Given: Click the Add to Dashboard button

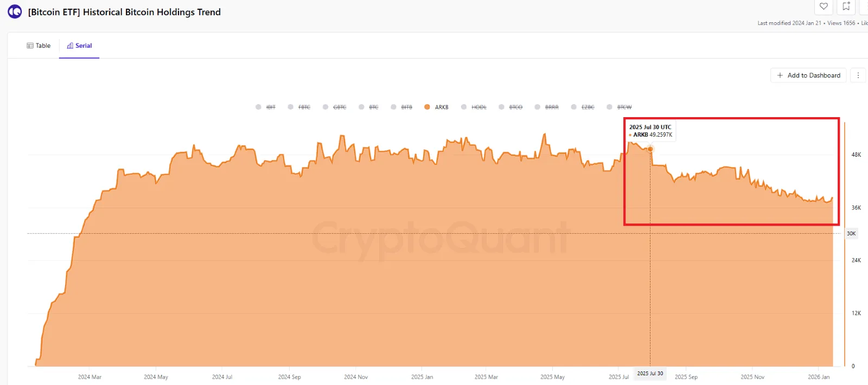Looking at the screenshot, I should pos(808,75).
